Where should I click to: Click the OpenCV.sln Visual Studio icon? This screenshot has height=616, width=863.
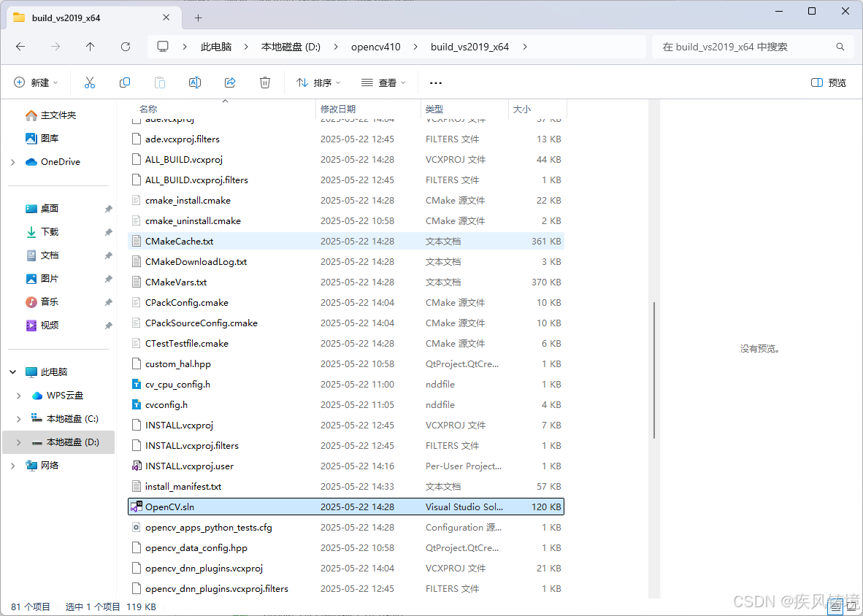137,507
